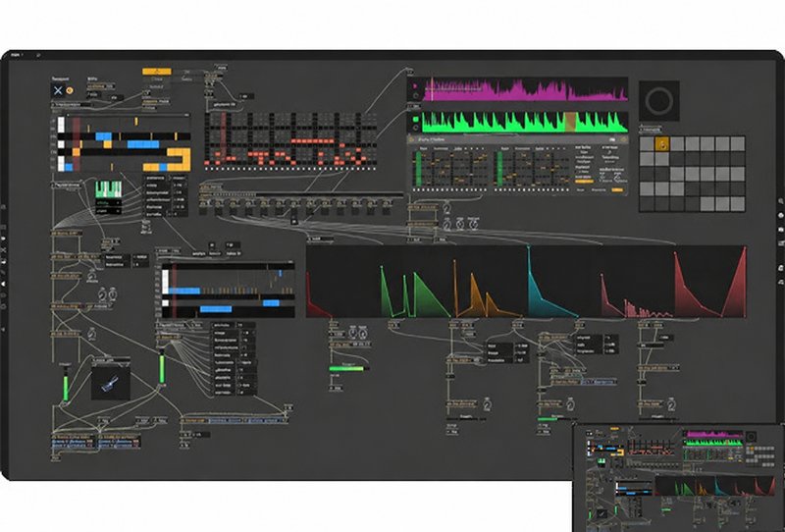Viewport: 785px width, 532px height.
Task: Toggle green square button on green waveform
Action: point(415,120)
